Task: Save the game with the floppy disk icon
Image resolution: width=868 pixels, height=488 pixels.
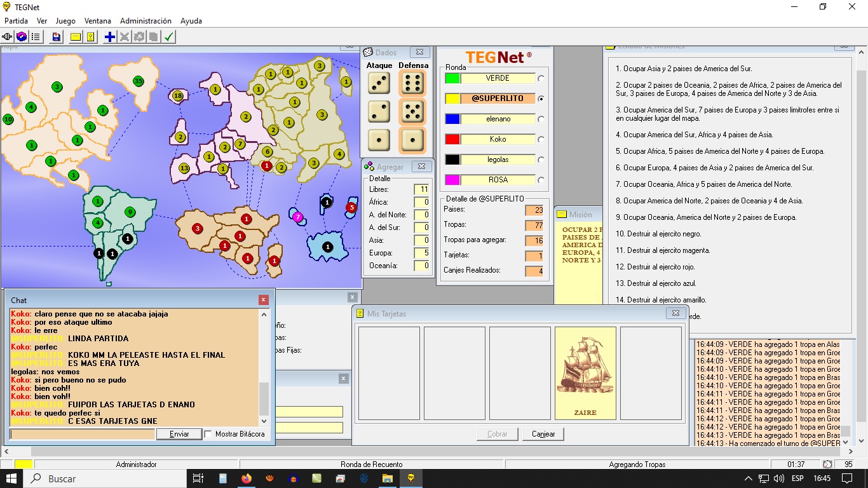Action: pyautogui.click(x=57, y=37)
